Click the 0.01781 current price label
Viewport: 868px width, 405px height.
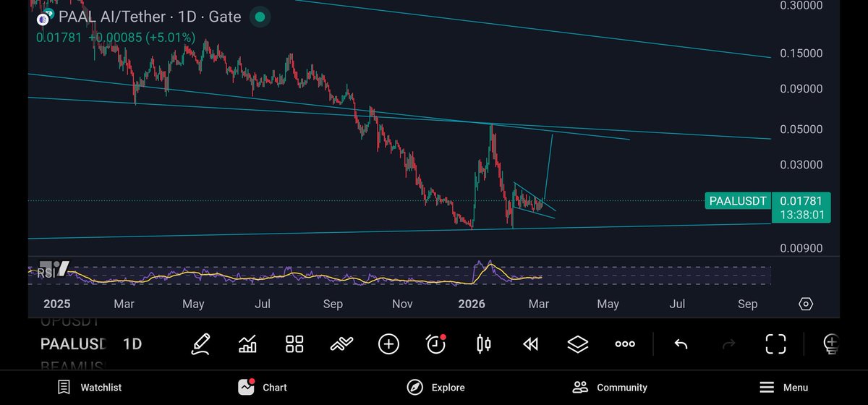tap(801, 201)
